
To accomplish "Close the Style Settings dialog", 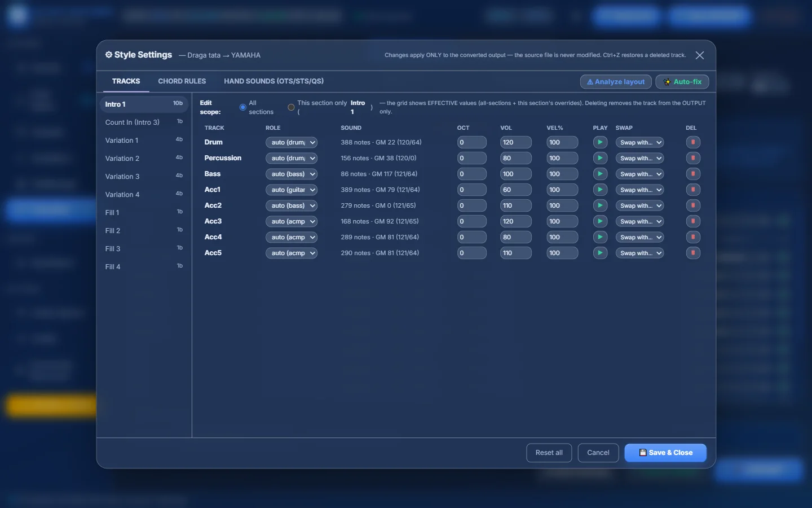I will pyautogui.click(x=700, y=55).
